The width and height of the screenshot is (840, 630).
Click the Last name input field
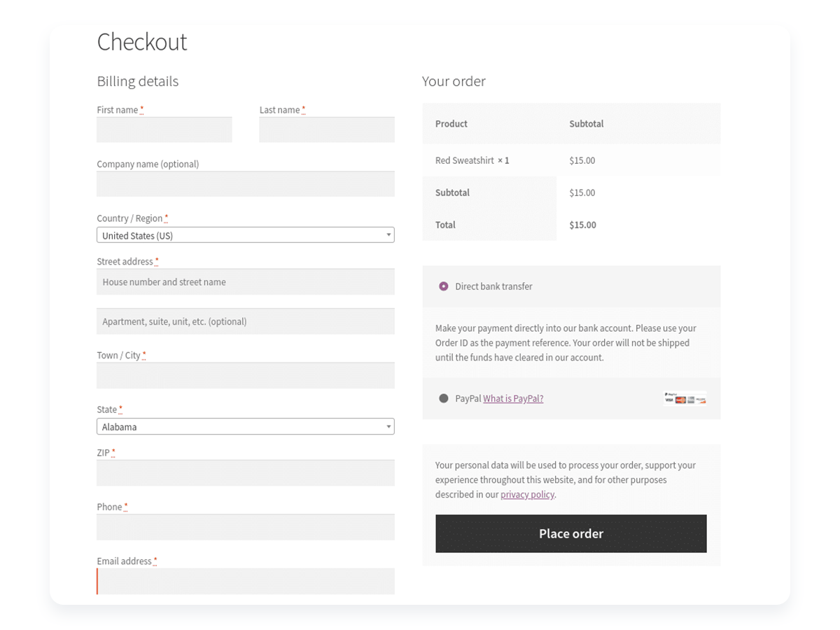coord(327,129)
